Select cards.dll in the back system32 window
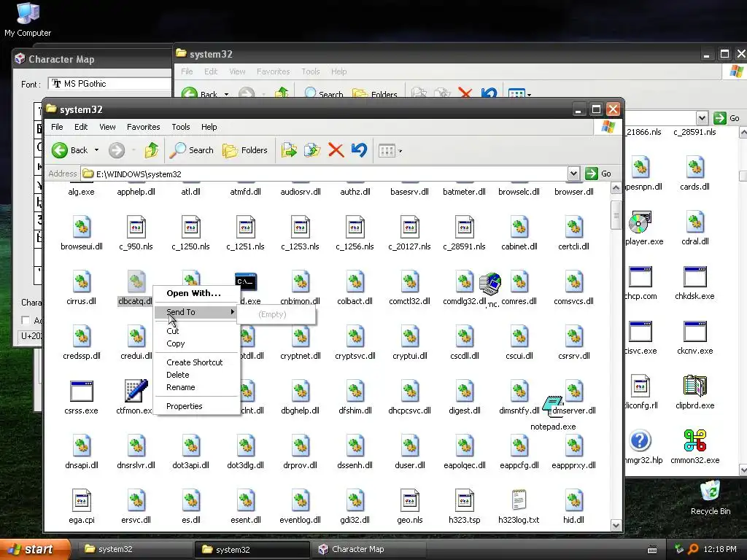747x560 pixels. [694, 168]
